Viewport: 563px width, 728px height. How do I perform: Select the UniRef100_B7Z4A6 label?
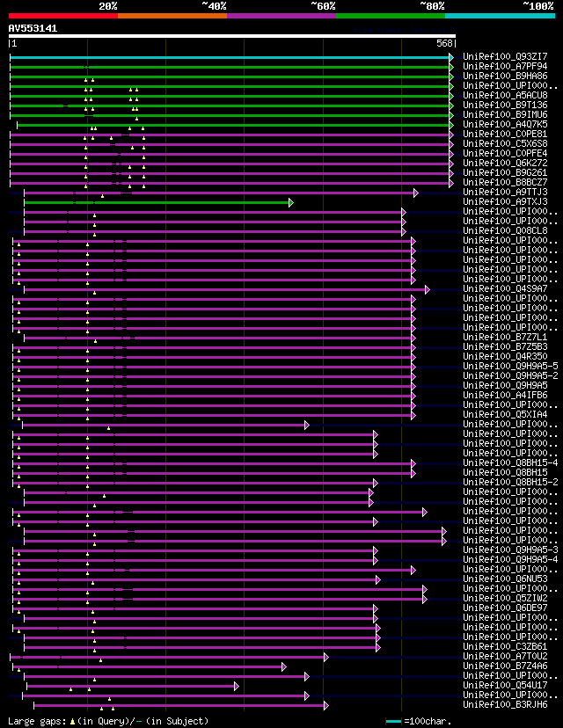[505, 666]
